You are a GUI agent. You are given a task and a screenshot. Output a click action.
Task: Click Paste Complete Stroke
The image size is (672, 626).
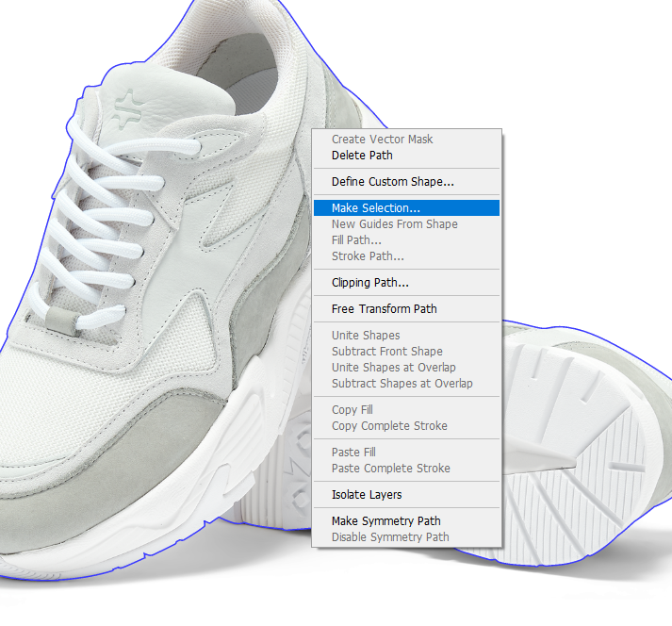pyautogui.click(x=390, y=469)
